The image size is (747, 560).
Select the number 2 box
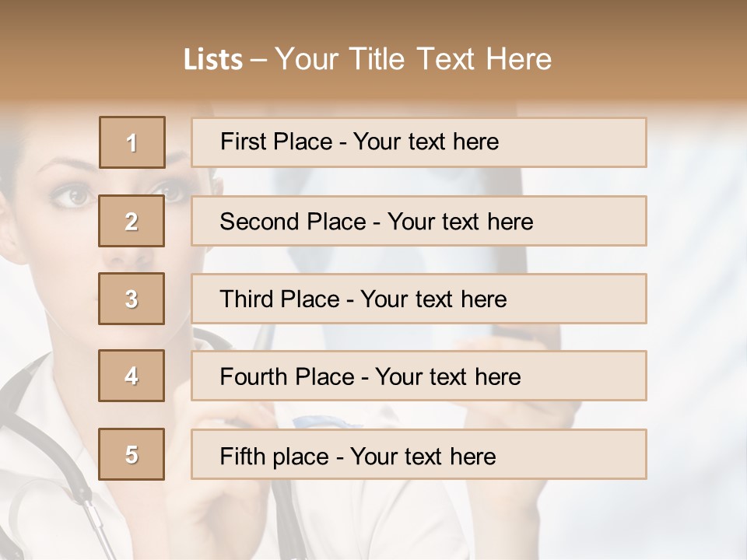tap(132, 221)
